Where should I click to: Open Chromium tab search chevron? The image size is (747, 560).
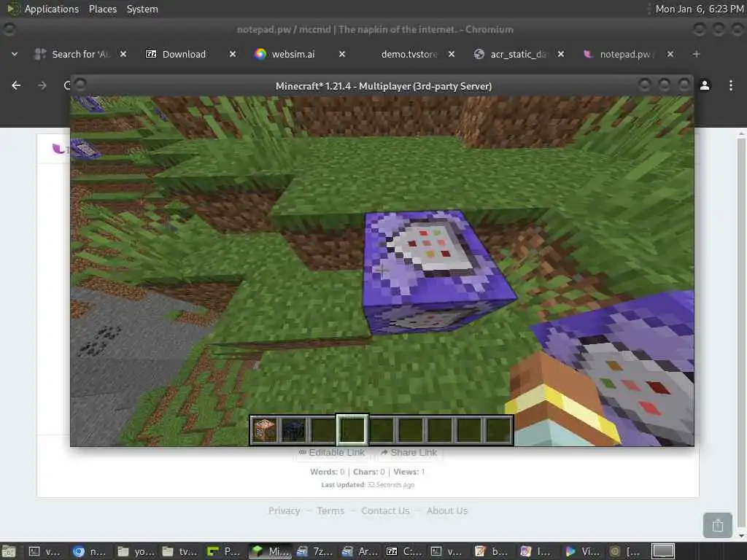15,54
